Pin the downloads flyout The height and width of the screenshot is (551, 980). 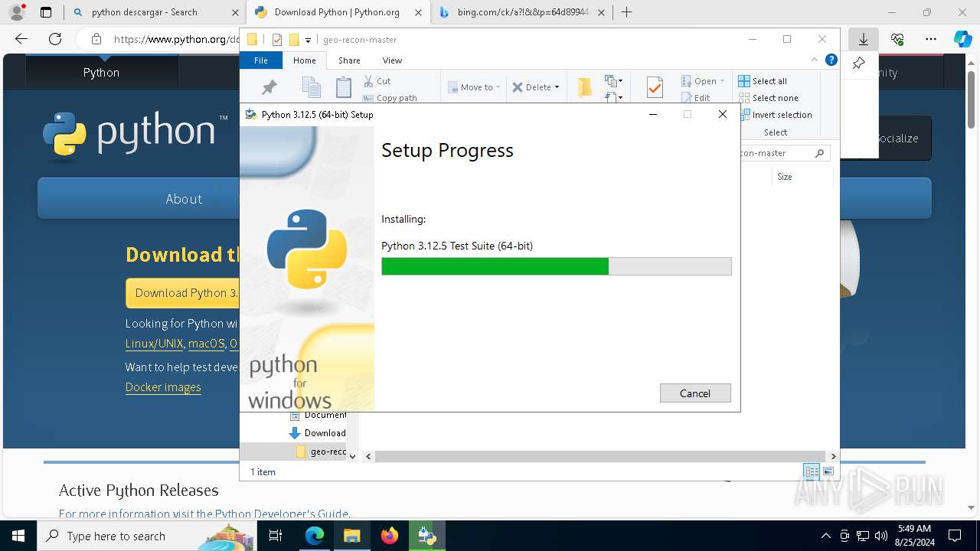(858, 64)
